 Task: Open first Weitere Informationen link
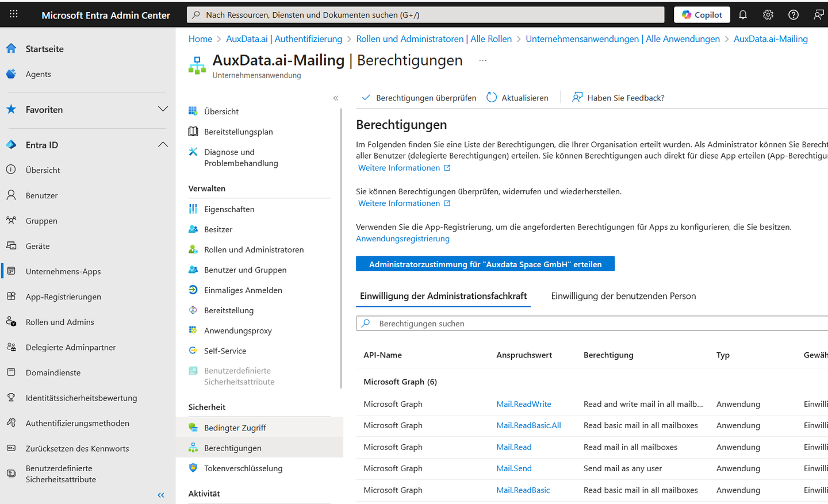pyautogui.click(x=404, y=168)
